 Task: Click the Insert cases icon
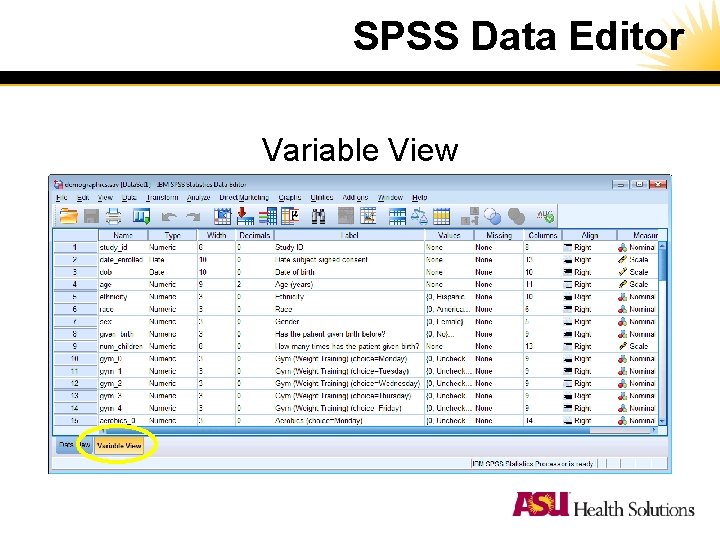[346, 216]
